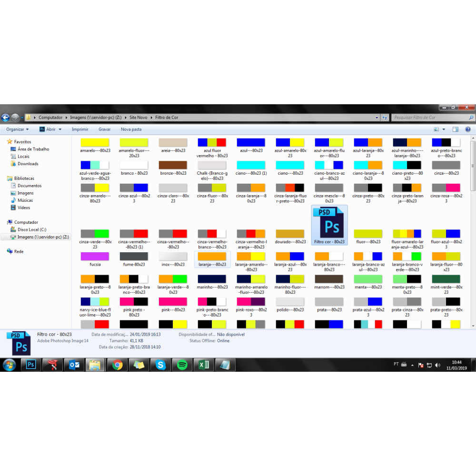Open Skype from the taskbar

160,365
